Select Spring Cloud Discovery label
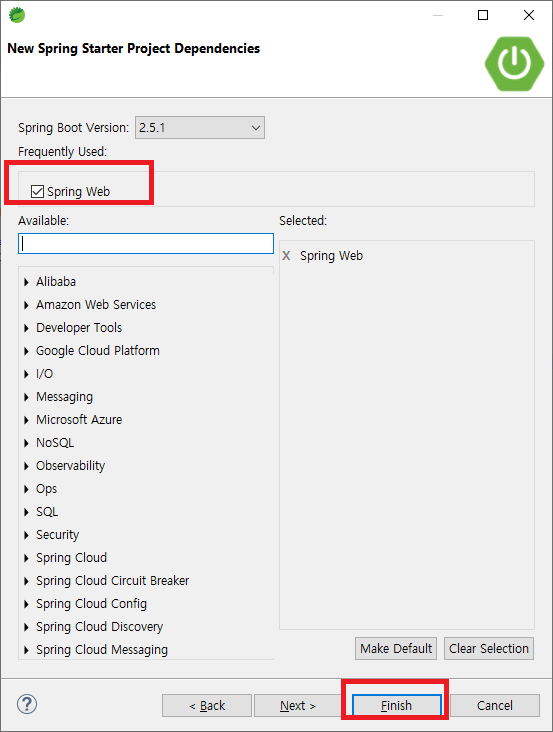Screen dimensions: 553x732 (99, 626)
